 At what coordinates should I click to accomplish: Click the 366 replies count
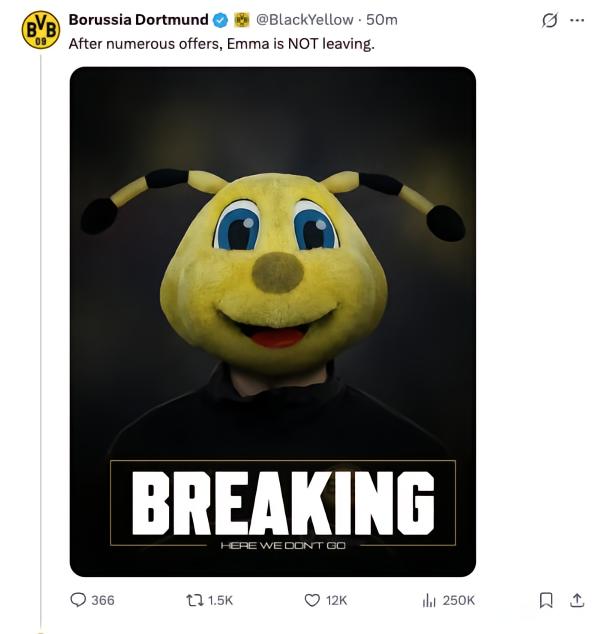103,600
